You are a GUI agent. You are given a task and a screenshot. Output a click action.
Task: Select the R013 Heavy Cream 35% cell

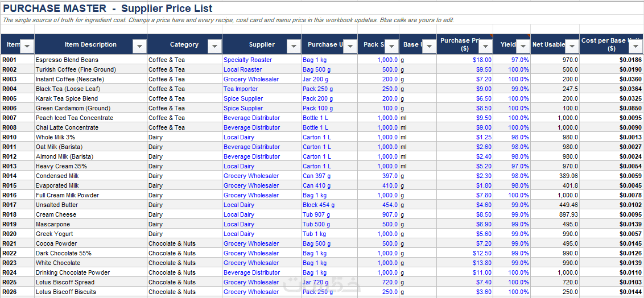point(90,166)
